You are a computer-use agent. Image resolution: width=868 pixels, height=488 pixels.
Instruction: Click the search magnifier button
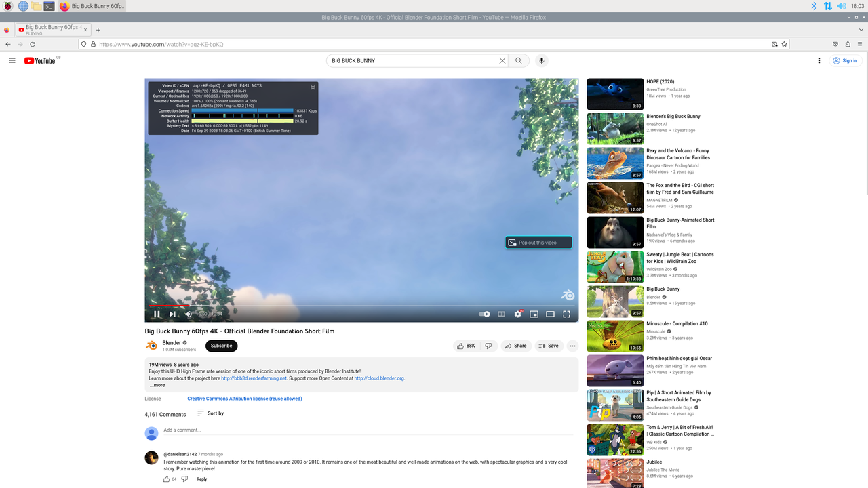point(519,60)
